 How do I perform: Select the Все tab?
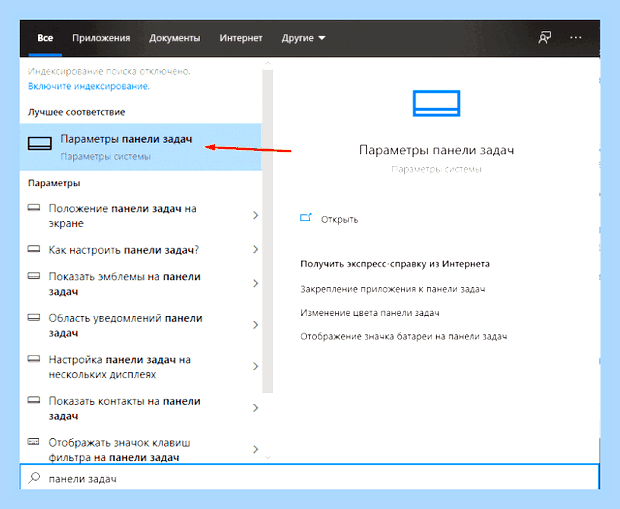tap(45, 38)
